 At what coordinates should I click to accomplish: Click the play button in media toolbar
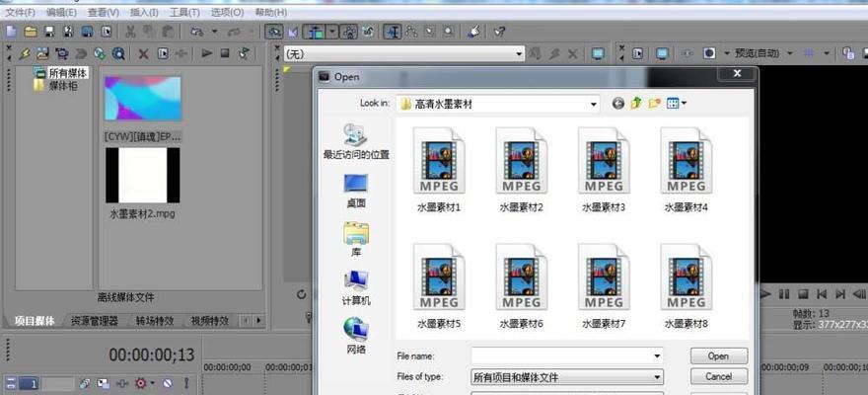click(206, 53)
